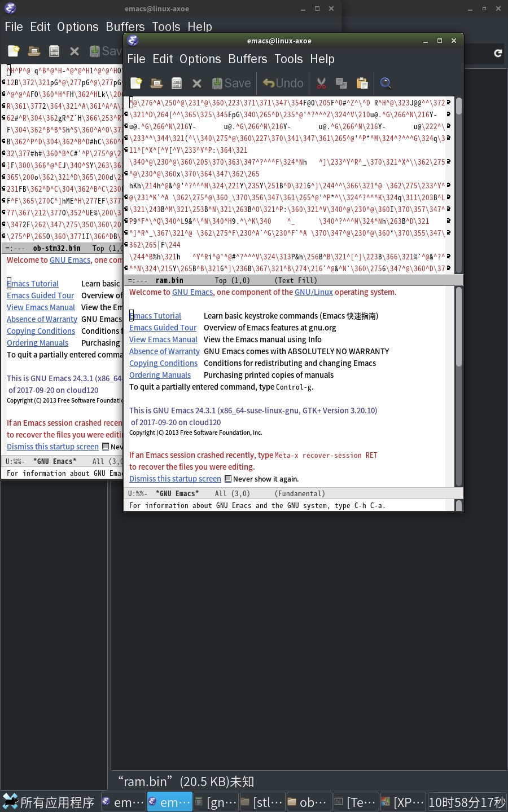Click GNU/Linux link in front window
Viewport: 508px width, 812px height.
click(x=314, y=292)
